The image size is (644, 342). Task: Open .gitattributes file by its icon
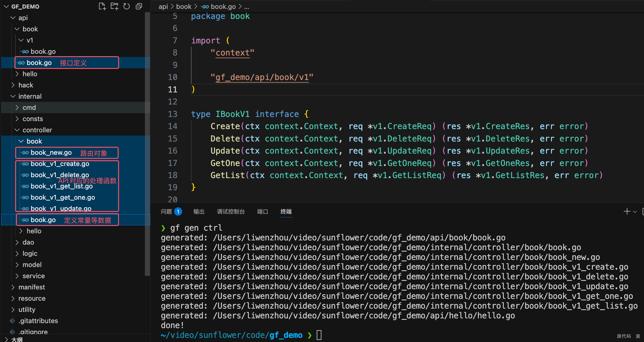(x=12, y=321)
